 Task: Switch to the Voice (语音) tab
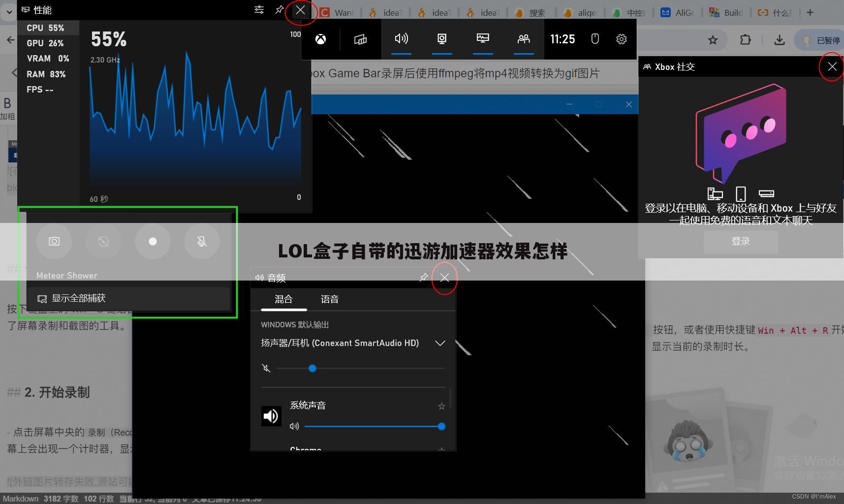tap(330, 299)
